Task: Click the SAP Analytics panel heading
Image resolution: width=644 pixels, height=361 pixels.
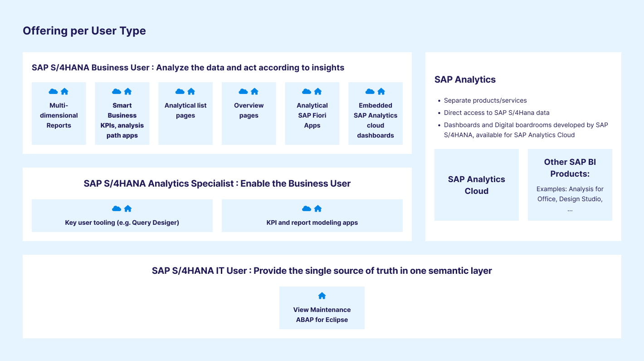Action: 465,79
